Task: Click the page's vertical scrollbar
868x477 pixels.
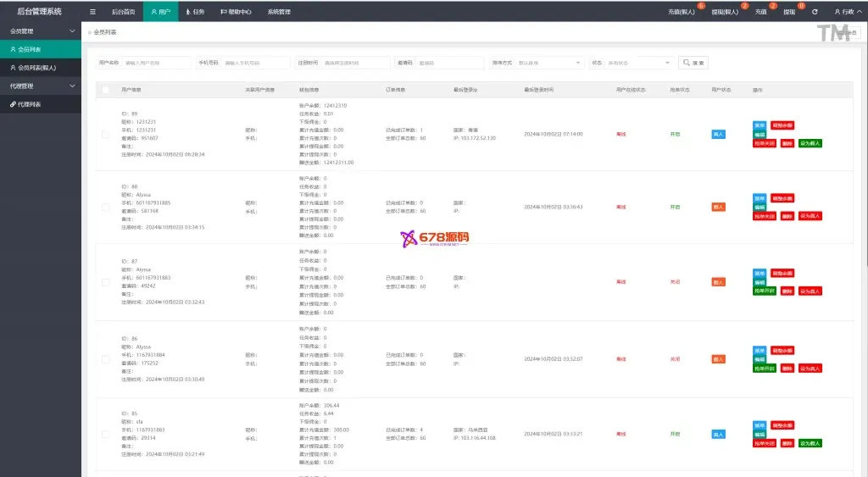Action: pyautogui.click(x=862, y=254)
